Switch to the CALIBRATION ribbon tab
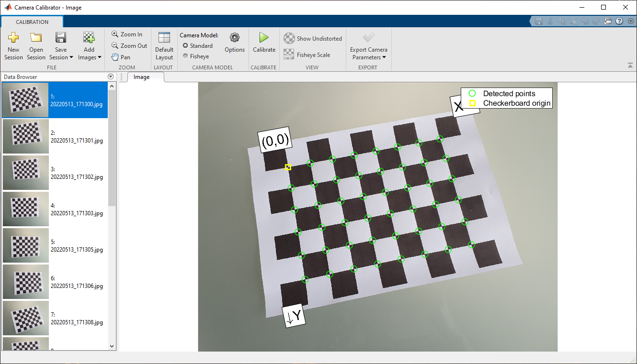This screenshot has height=364, width=637. [32, 22]
